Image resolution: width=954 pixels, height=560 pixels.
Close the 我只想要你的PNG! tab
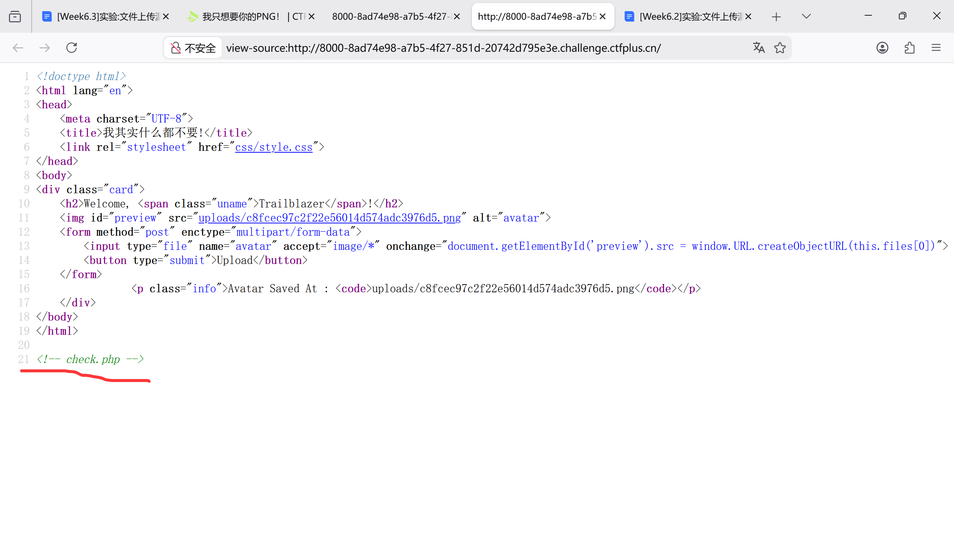(x=312, y=17)
